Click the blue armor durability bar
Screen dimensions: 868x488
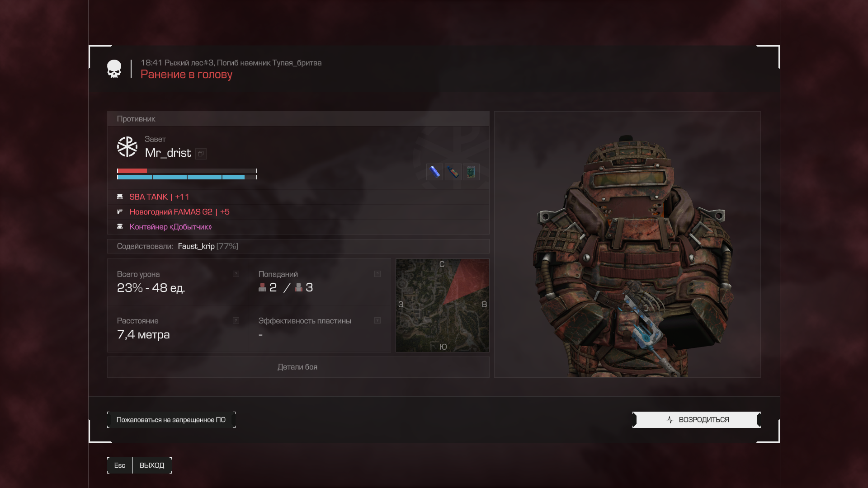pyautogui.click(x=187, y=177)
